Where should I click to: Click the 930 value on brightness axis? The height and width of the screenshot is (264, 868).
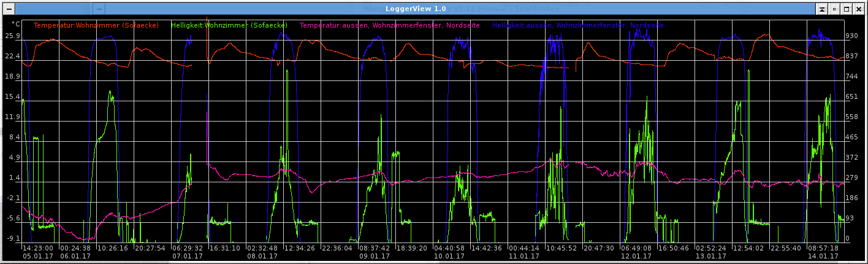[x=851, y=36]
